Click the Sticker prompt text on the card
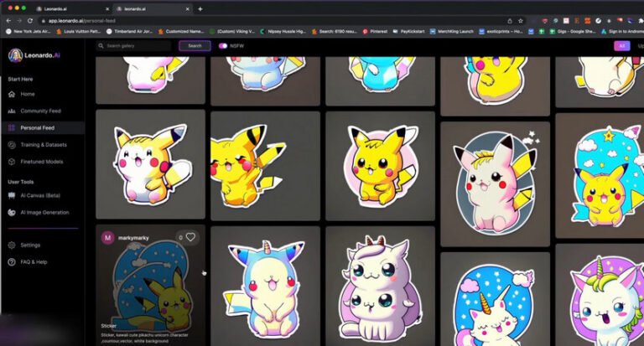 tap(144, 338)
